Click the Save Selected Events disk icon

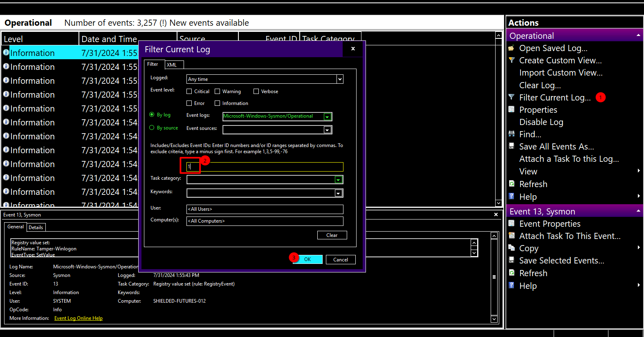pyautogui.click(x=511, y=260)
